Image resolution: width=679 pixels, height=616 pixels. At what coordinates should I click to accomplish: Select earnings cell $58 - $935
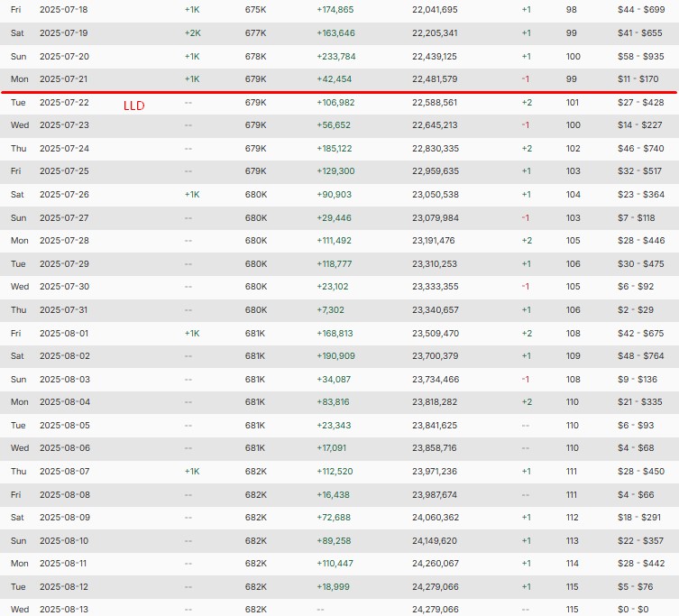641,56
